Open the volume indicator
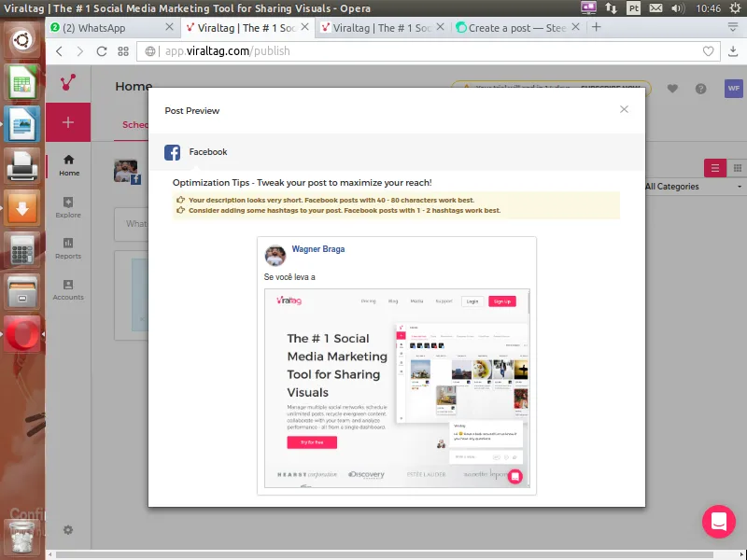The width and height of the screenshot is (747, 560). tap(678, 8)
